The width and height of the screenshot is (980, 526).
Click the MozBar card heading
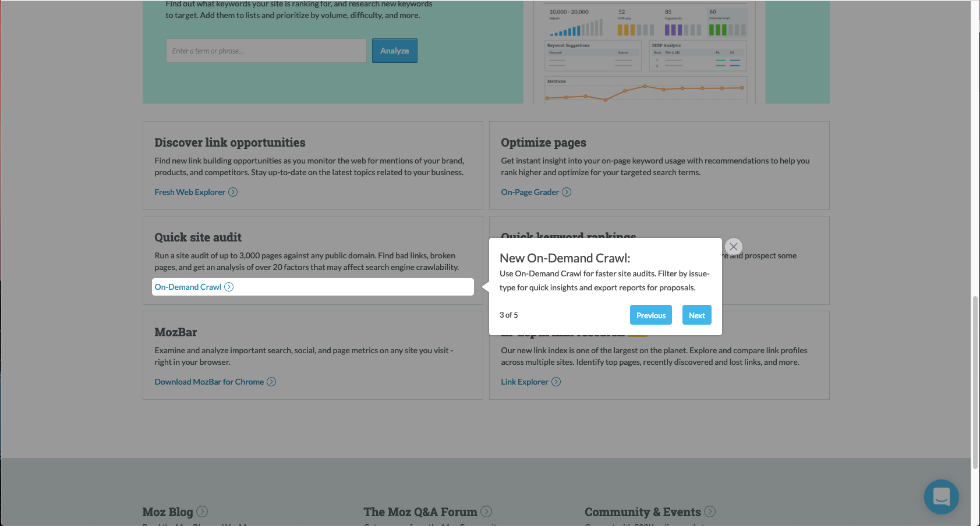tap(176, 332)
